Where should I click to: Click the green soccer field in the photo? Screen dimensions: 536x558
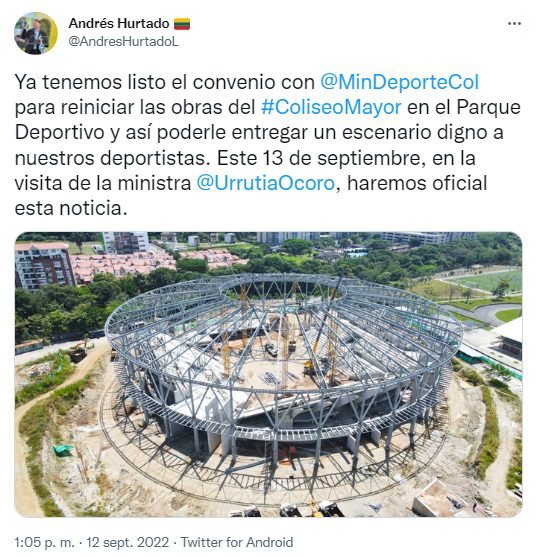484,281
